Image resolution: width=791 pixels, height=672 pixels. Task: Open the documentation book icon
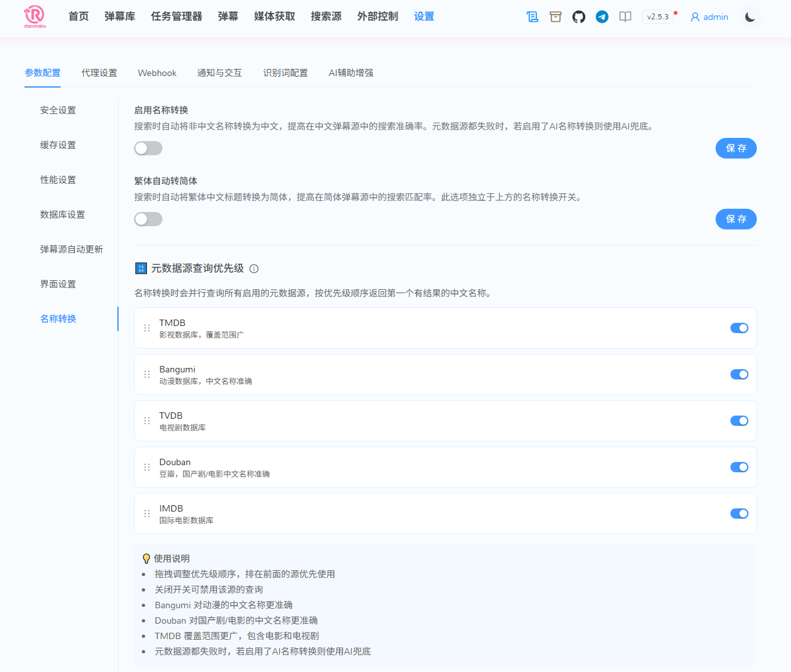[625, 17]
